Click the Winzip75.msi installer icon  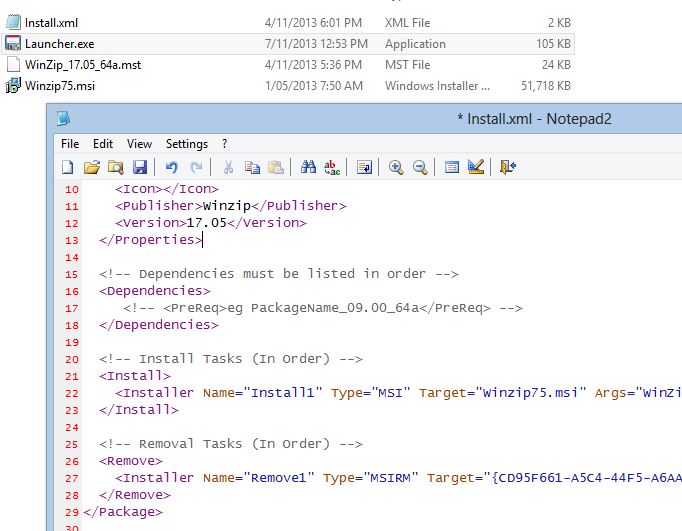pos(13,86)
